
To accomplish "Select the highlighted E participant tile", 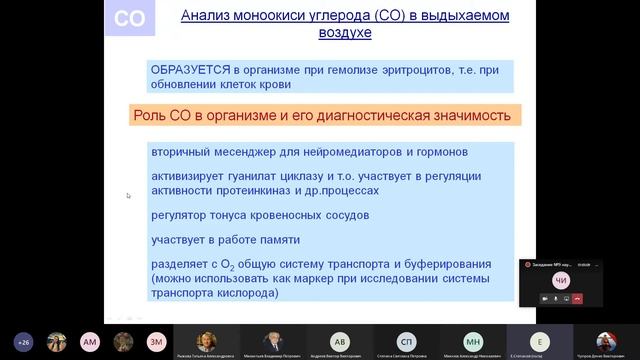I will click(540, 342).
